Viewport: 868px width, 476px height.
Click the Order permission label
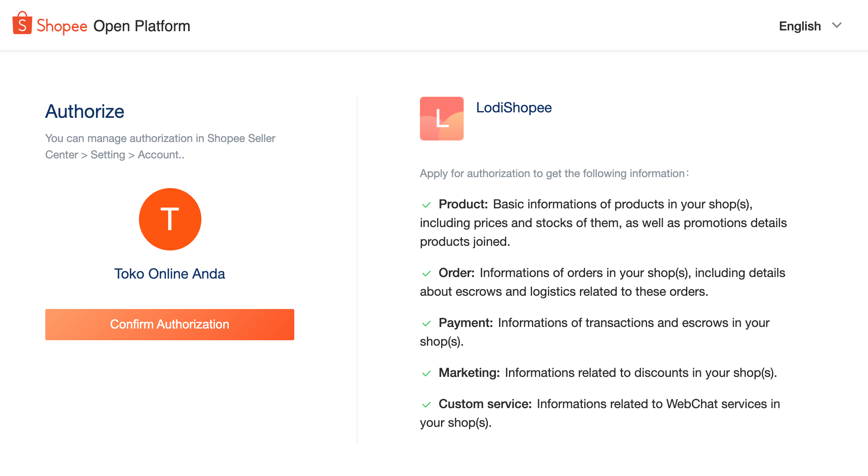tap(456, 273)
